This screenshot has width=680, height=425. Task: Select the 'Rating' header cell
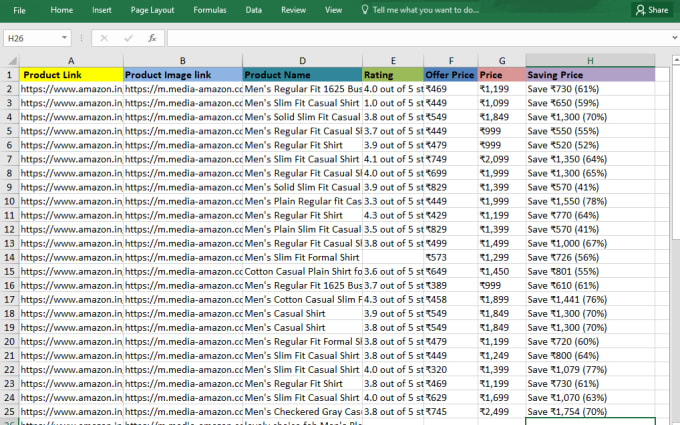click(393, 75)
